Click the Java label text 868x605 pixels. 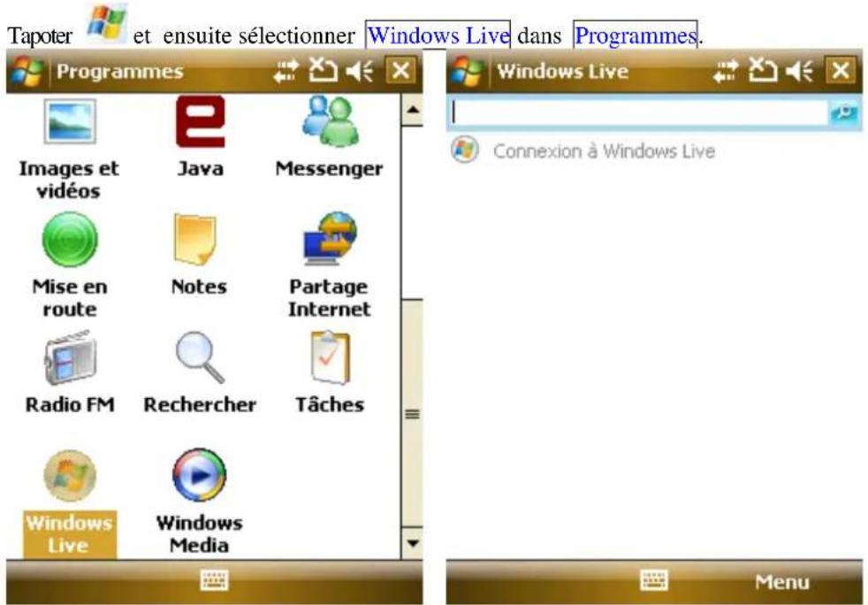pos(201,168)
